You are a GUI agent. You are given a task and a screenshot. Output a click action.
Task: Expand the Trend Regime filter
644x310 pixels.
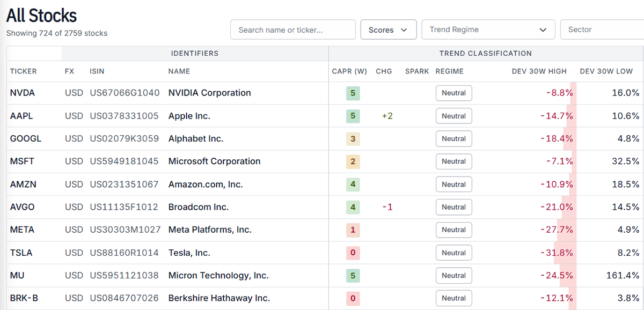point(488,30)
